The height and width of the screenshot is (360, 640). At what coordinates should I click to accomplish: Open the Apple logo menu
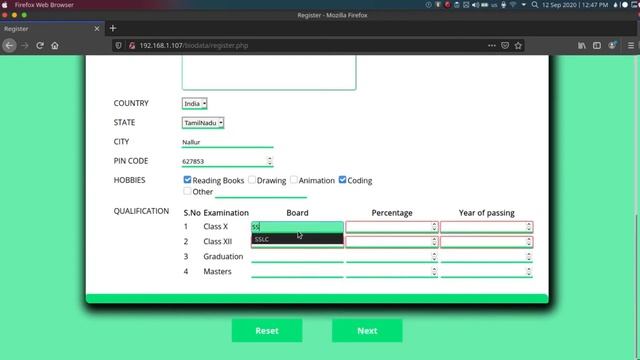pos(4,5)
